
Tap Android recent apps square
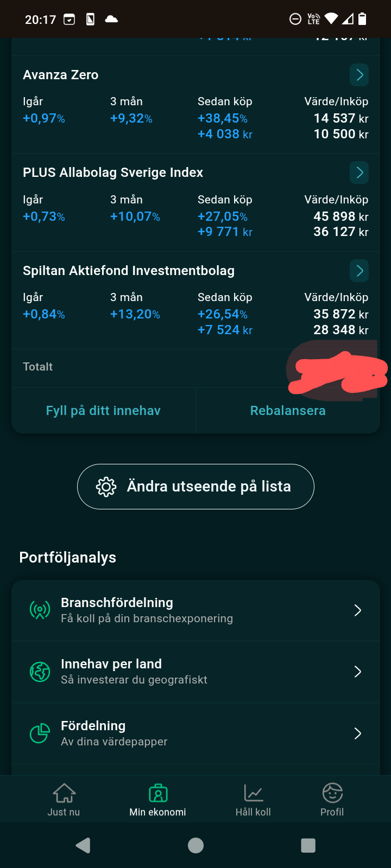tap(308, 845)
